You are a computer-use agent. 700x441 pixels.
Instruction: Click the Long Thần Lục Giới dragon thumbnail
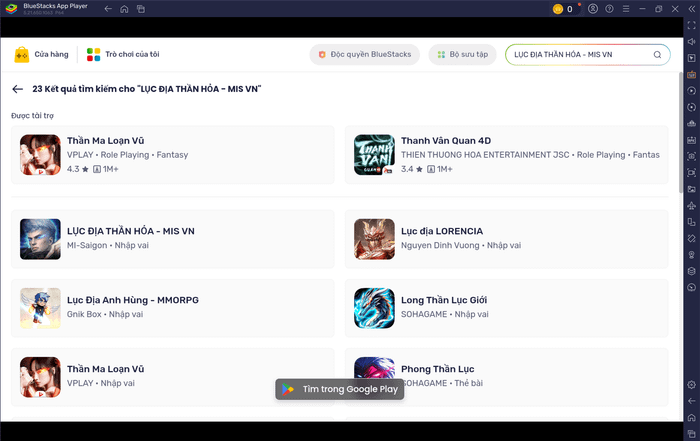tap(374, 308)
